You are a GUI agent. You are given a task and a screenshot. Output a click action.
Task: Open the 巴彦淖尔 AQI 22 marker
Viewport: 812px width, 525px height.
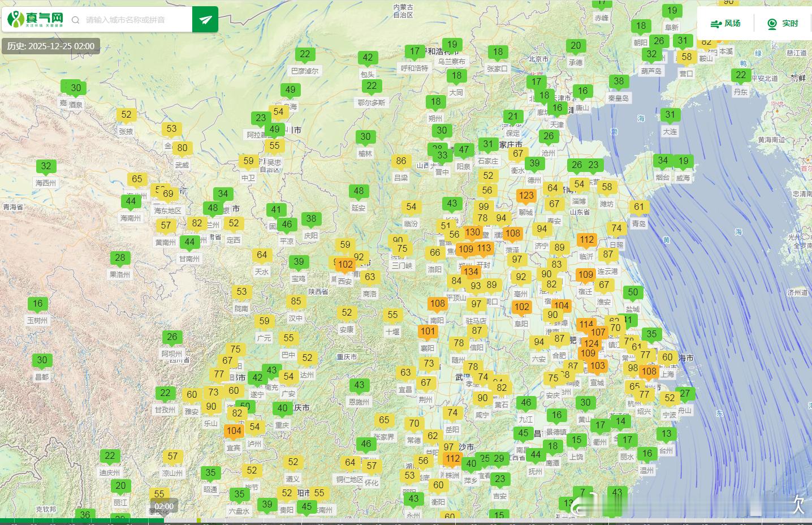tap(305, 55)
